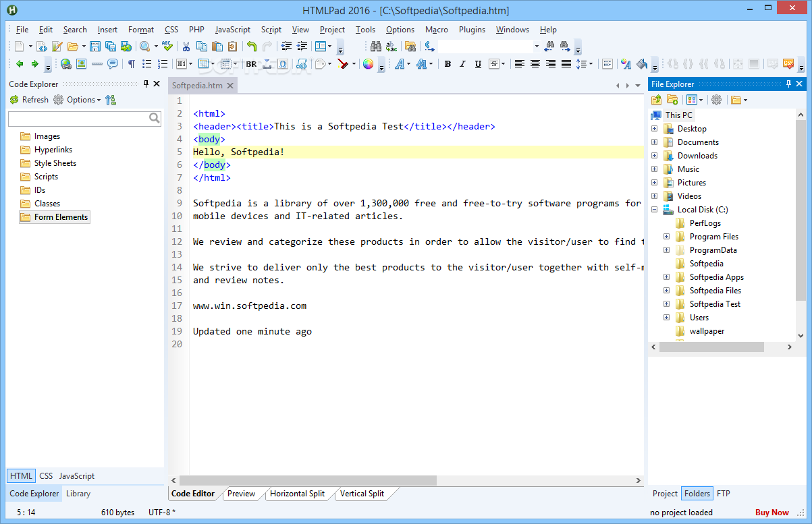812x524 pixels.
Task: Click the Indent icon in the toolbar
Action: click(x=286, y=47)
